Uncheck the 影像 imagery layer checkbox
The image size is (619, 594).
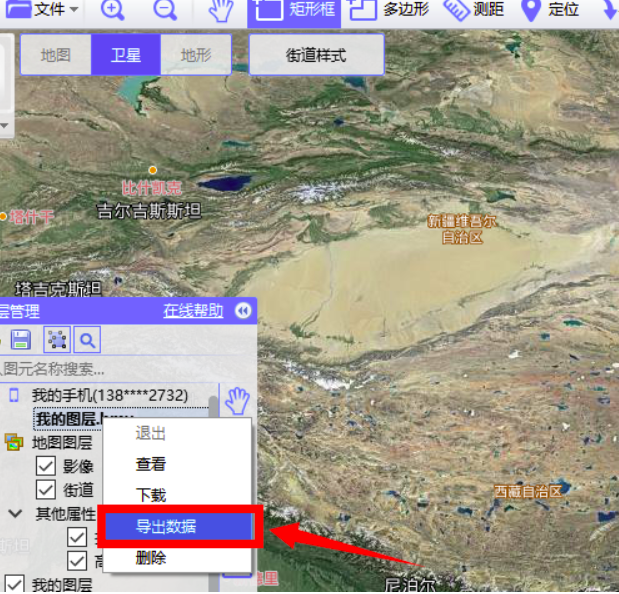pyautogui.click(x=45, y=466)
